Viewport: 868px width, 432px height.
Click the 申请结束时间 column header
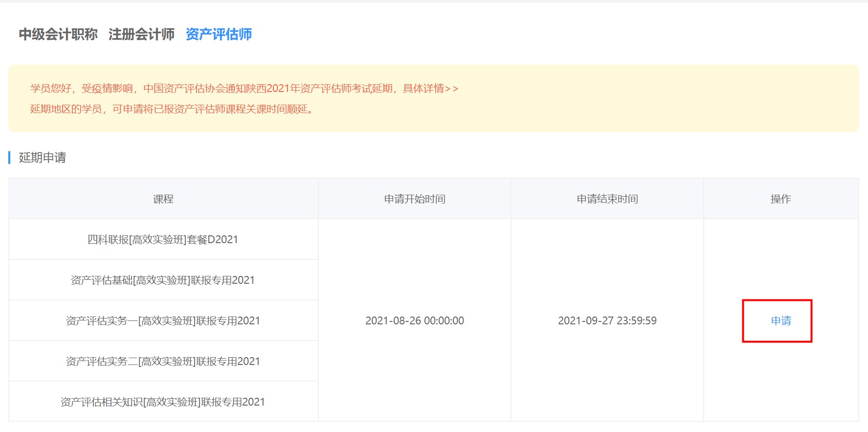coord(607,199)
